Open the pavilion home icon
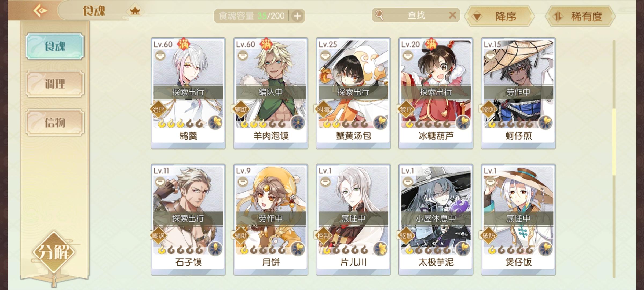 135,11
